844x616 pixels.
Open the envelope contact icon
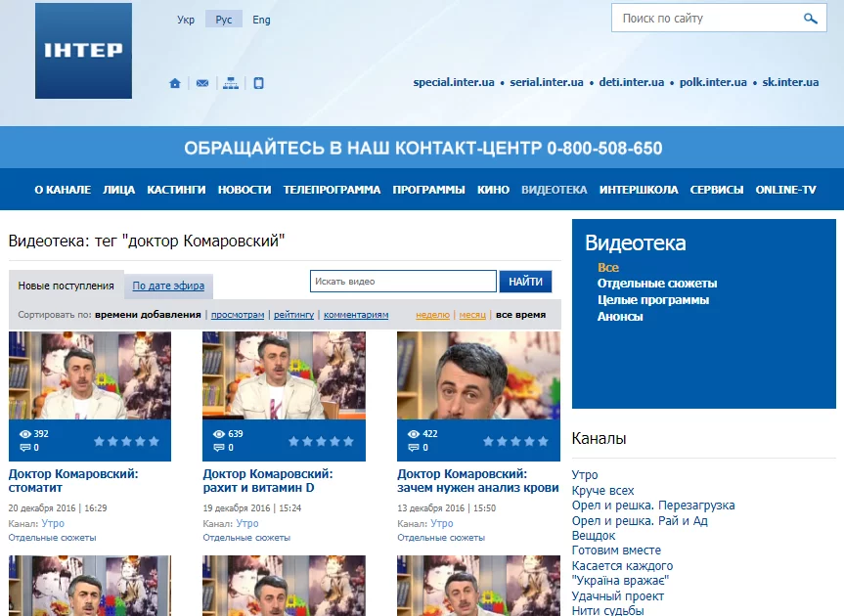coord(202,83)
